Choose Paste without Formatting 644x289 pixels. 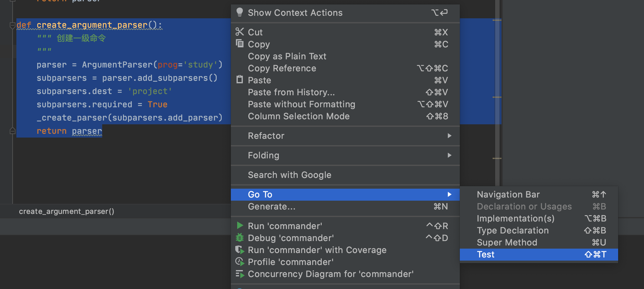tap(345, 104)
